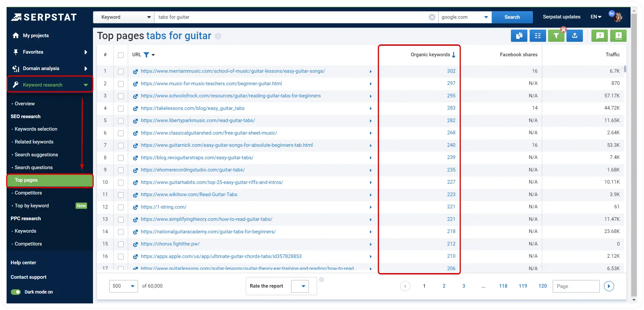Open the wikihow.com Read-Guitar-Tabs link
Screen dimensions: 644x310
tap(189, 194)
